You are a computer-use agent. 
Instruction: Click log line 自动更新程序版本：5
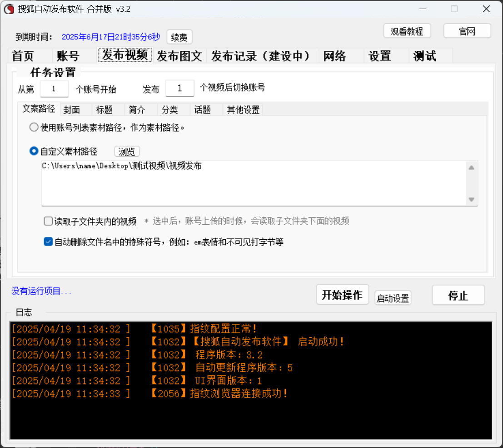(244, 368)
